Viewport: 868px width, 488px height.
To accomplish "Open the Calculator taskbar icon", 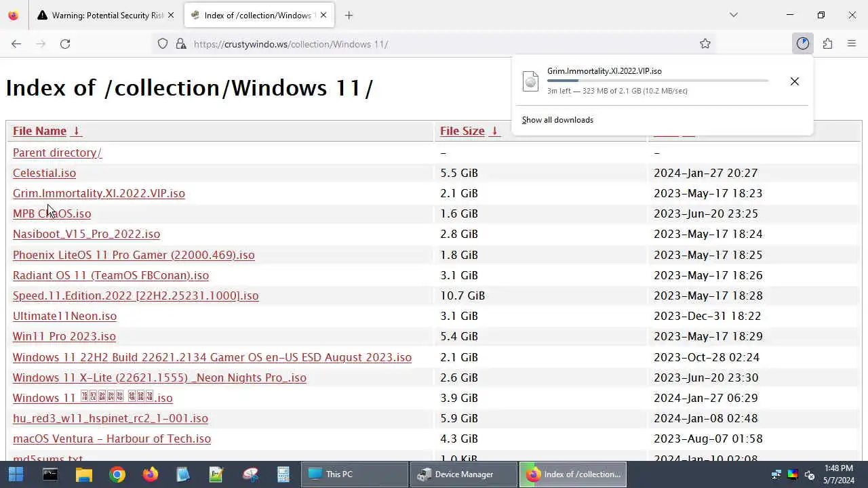I will [283, 474].
